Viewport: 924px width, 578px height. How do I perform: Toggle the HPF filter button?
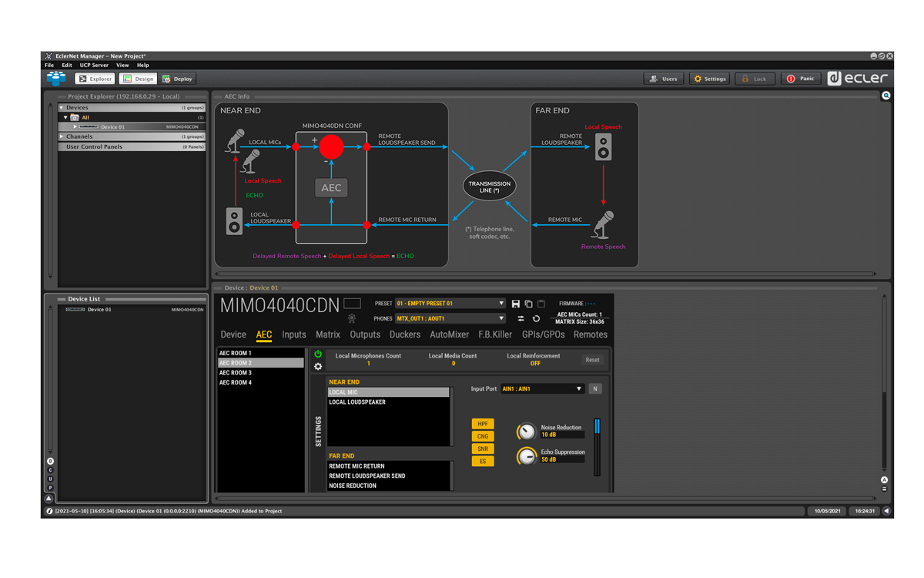(483, 424)
